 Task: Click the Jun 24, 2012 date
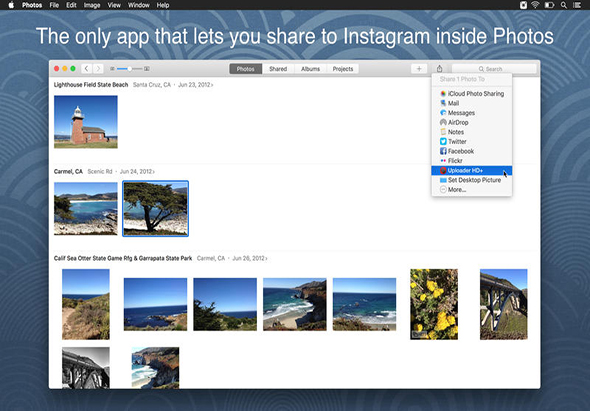tap(137, 171)
